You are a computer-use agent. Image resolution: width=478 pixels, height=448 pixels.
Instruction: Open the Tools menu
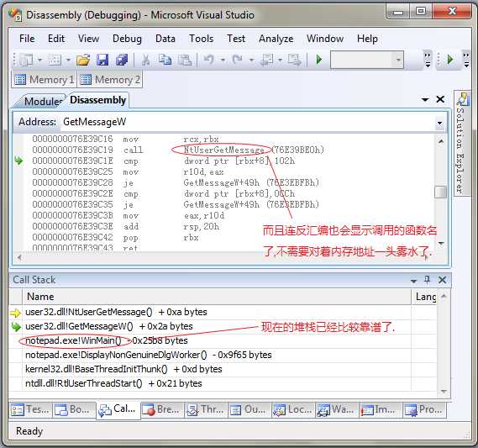(x=202, y=39)
